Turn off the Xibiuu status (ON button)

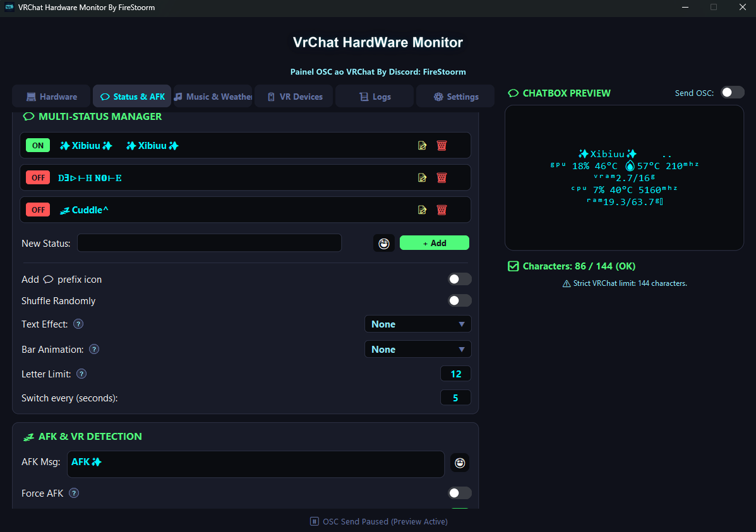(x=38, y=146)
